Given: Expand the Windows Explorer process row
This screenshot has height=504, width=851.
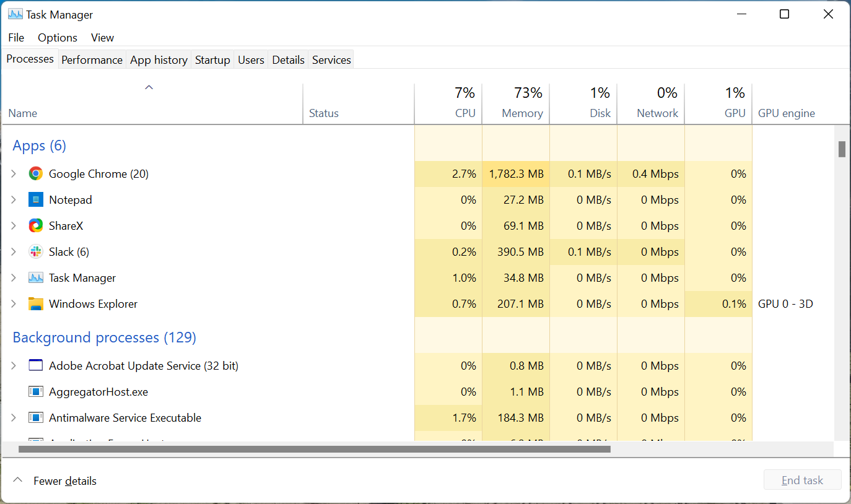Looking at the screenshot, I should click(14, 304).
